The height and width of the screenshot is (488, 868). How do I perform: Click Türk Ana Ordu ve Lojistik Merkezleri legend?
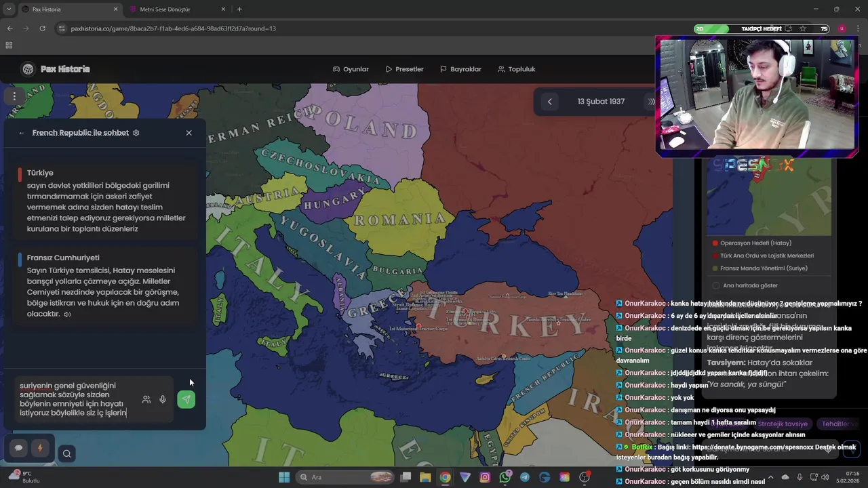(x=762, y=256)
